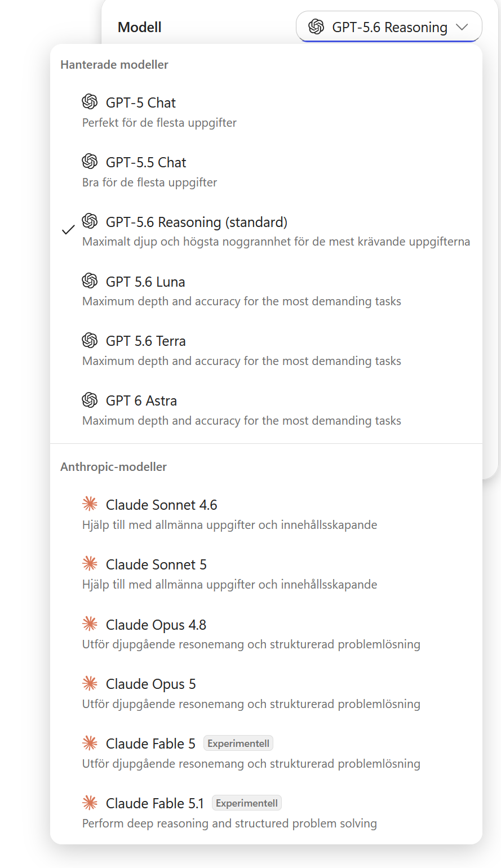Click the Anthropic starburst icon for Claude Opus 4.8
501x868 pixels.
[x=90, y=624]
